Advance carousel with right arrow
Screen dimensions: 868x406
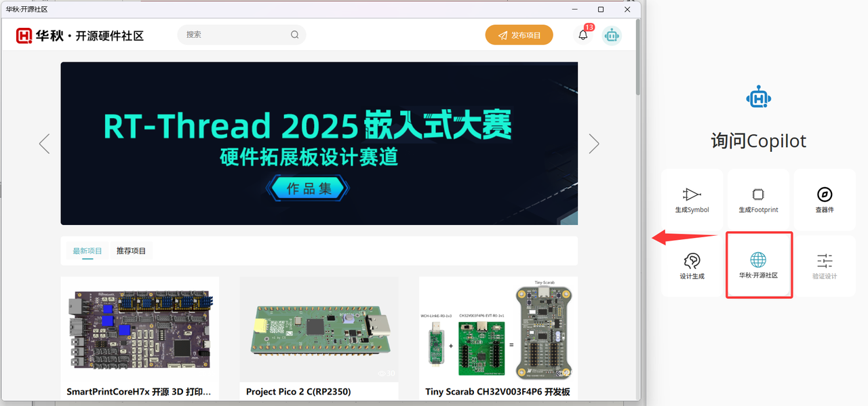click(x=594, y=144)
